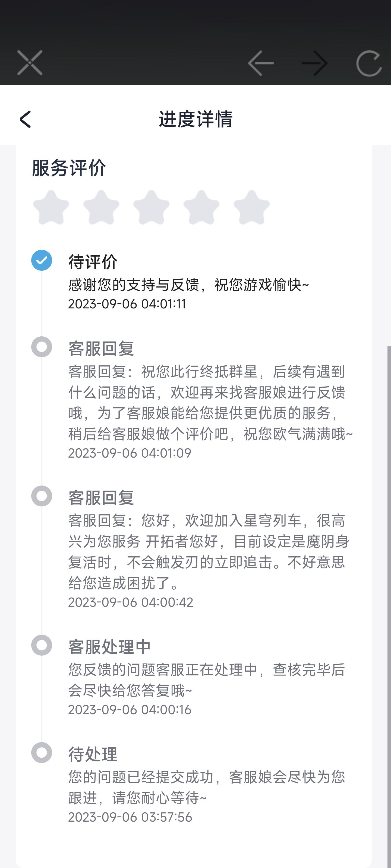Image resolution: width=391 pixels, height=868 pixels.
Task: Rate the service three stars
Action: click(x=151, y=207)
